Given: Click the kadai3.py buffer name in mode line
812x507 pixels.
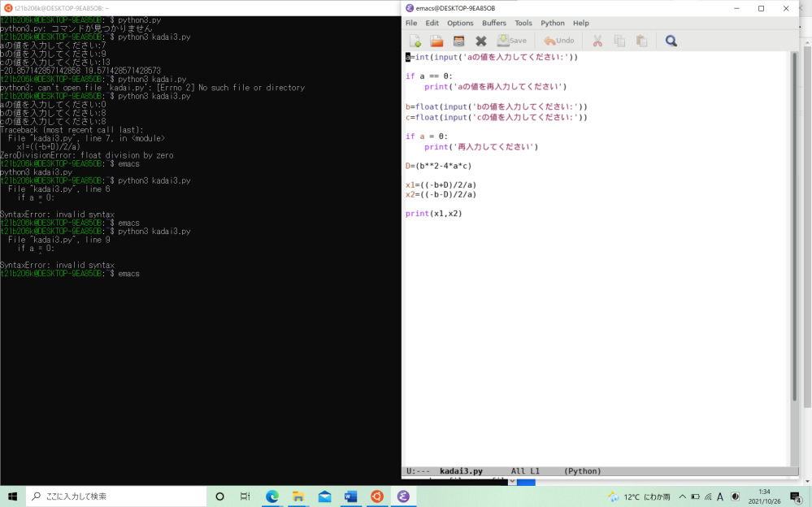Looking at the screenshot, I should (x=461, y=471).
